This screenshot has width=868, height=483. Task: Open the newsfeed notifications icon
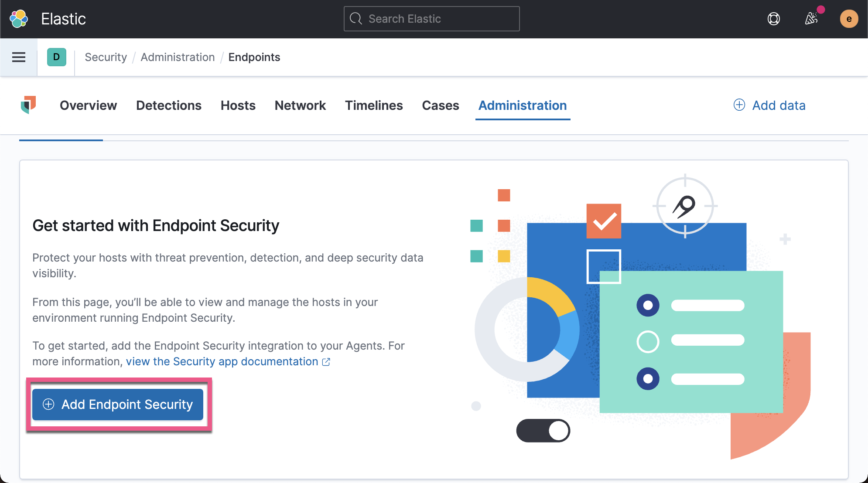pyautogui.click(x=812, y=19)
